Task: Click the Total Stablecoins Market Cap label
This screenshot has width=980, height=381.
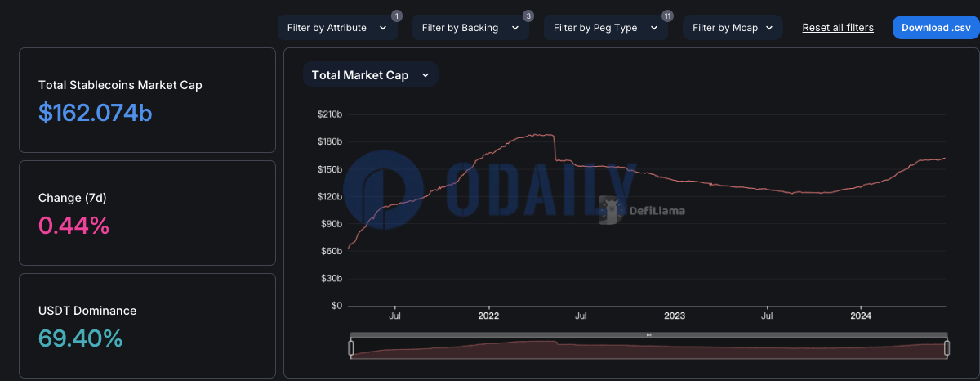Action: pyautogui.click(x=120, y=85)
